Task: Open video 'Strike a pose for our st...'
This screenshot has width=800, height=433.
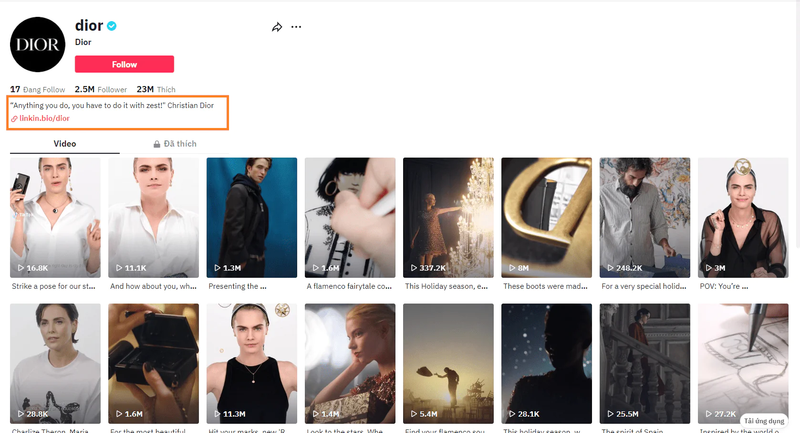Action: click(55, 218)
